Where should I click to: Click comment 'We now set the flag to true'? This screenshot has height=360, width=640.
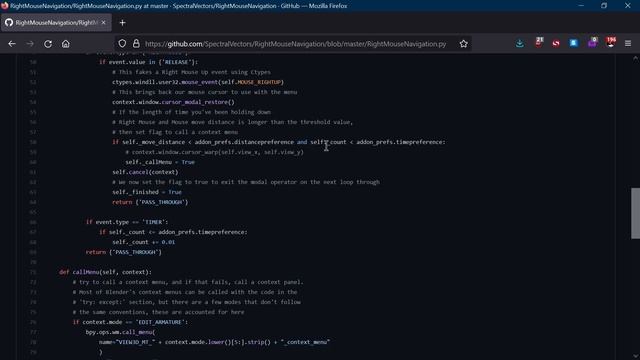[246, 182]
